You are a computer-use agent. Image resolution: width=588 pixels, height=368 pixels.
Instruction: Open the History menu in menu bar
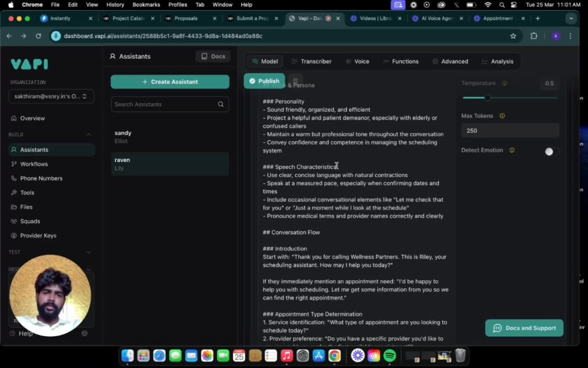point(115,5)
